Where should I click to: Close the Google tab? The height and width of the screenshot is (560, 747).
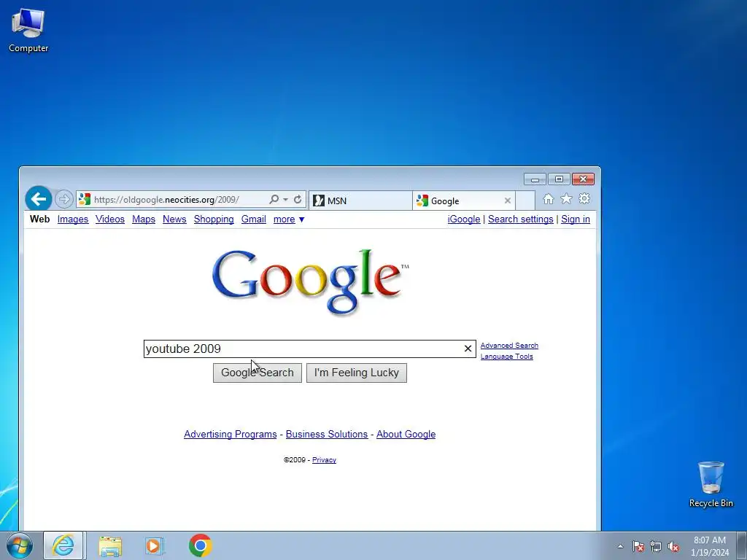coord(508,201)
